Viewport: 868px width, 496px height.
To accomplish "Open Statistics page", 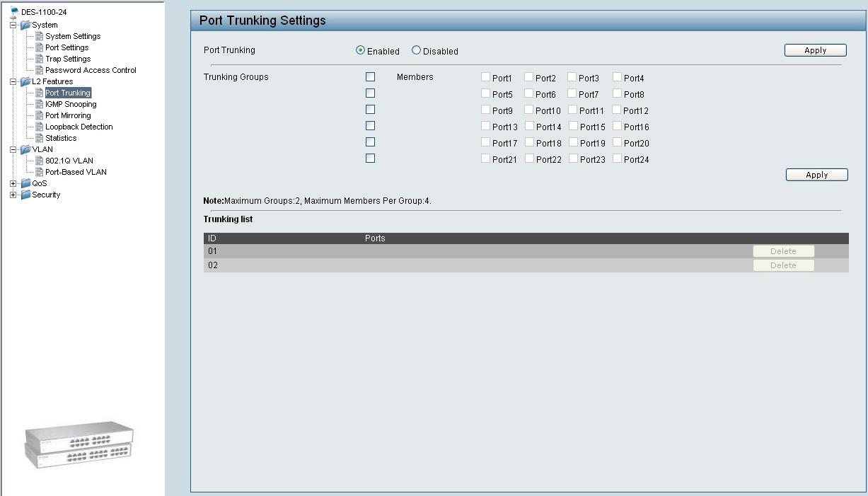I will [61, 138].
